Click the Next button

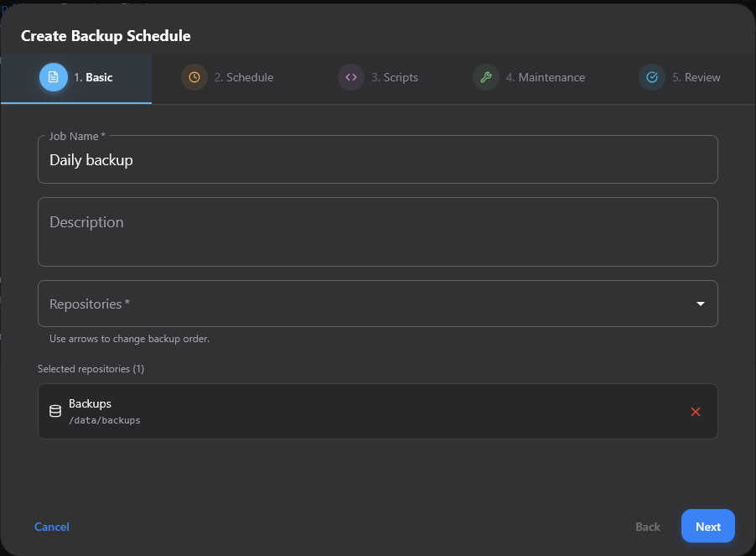[x=707, y=526]
